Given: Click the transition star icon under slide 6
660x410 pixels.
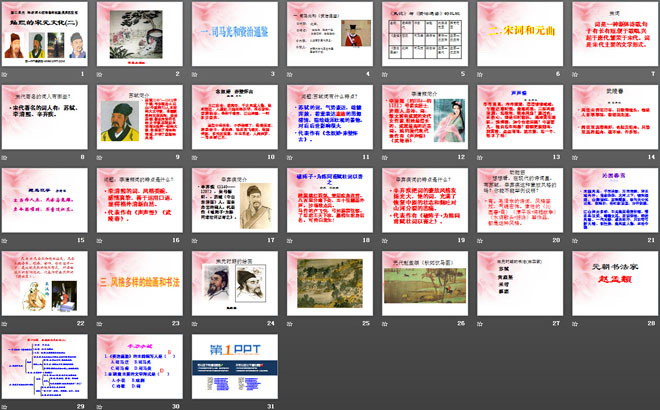Looking at the screenshot, I should tap(480, 75).
